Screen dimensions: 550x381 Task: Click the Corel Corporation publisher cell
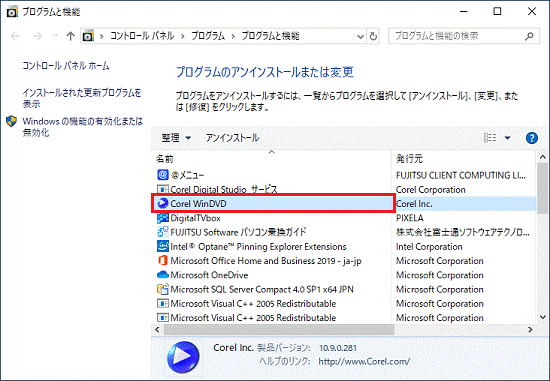[431, 190]
